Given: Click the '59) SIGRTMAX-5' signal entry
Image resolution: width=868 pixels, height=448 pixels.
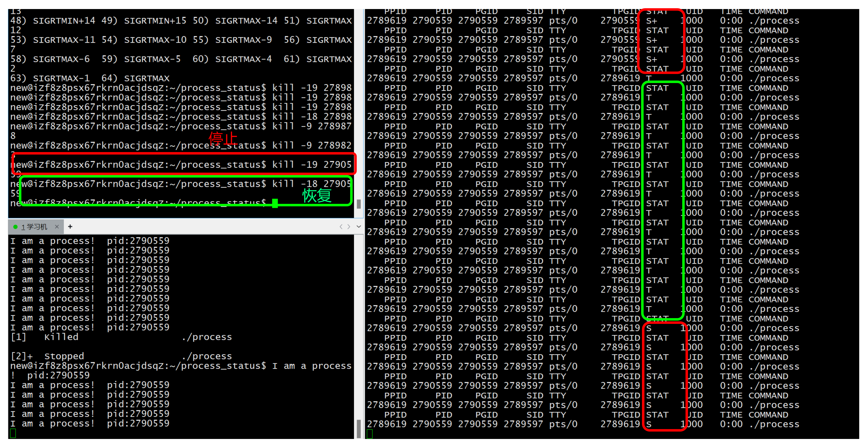Looking at the screenshot, I should [x=141, y=59].
